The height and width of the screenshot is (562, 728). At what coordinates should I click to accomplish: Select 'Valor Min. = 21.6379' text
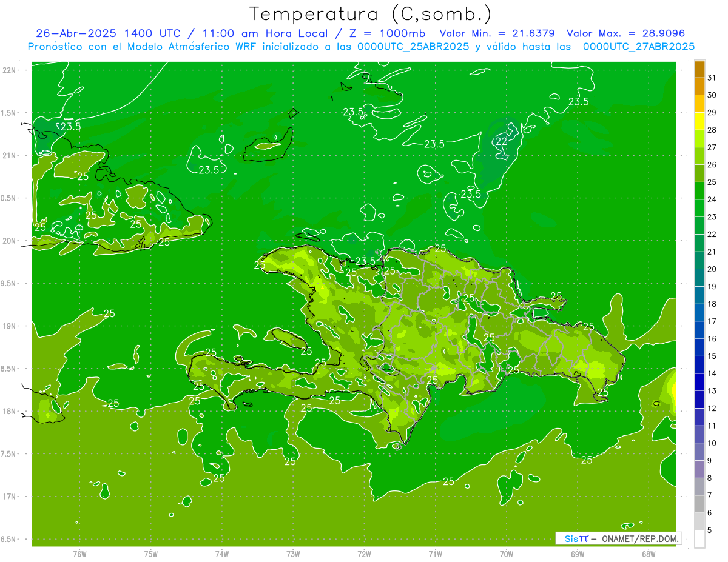[x=497, y=33]
